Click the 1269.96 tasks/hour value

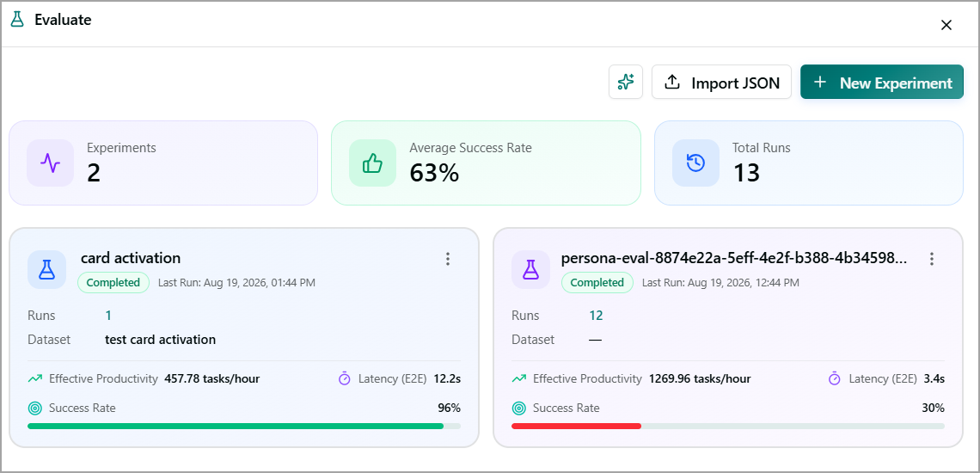[x=700, y=378]
